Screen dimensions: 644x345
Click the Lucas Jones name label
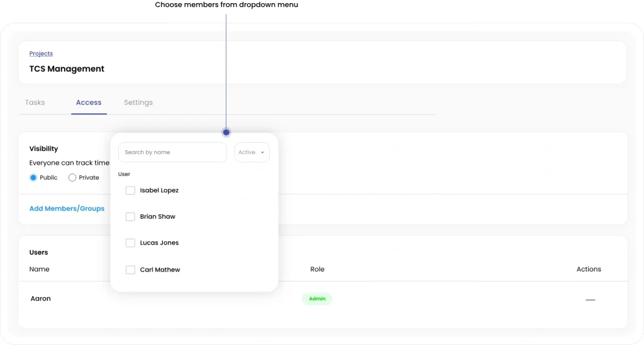pos(159,243)
